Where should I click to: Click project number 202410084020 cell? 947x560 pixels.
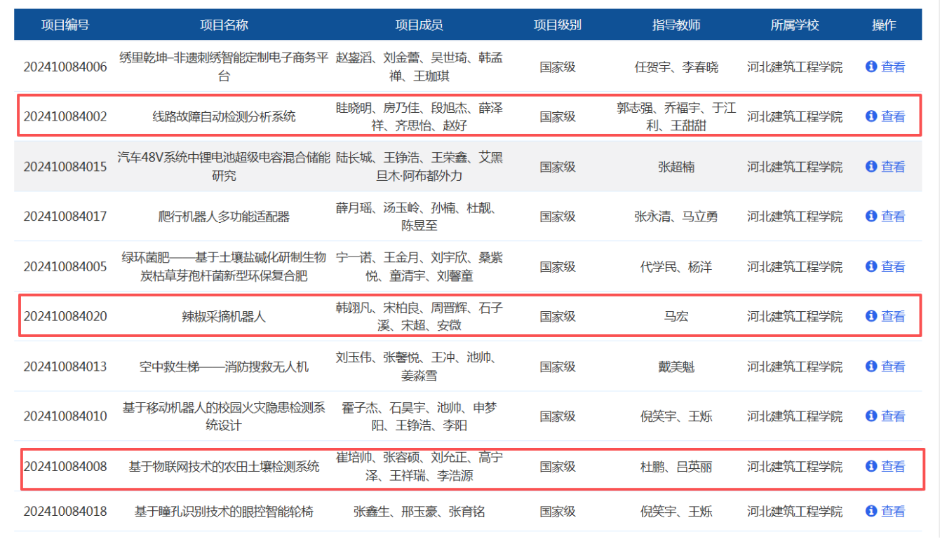click(x=65, y=317)
